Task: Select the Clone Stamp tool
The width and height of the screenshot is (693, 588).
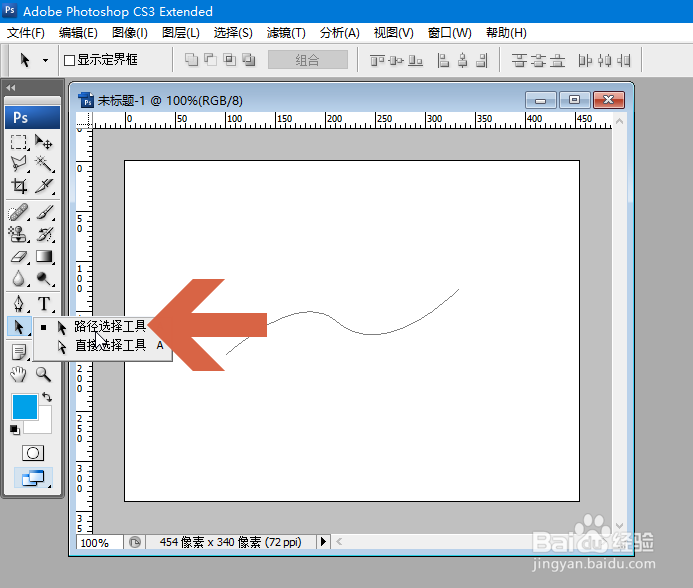Action: point(19,234)
